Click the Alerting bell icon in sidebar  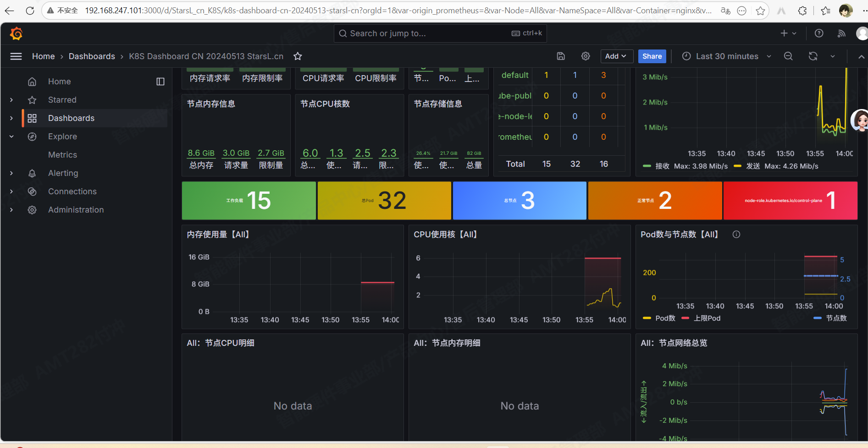click(x=32, y=173)
